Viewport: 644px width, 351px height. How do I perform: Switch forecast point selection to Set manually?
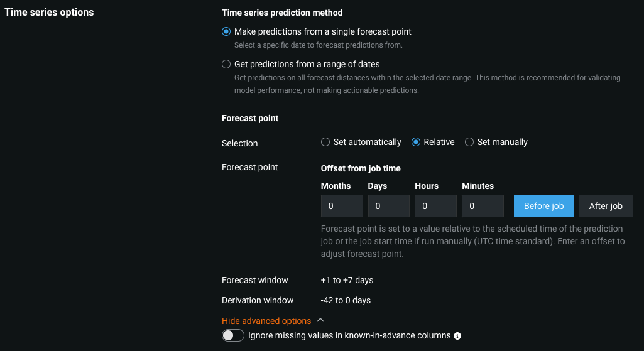[x=469, y=143]
